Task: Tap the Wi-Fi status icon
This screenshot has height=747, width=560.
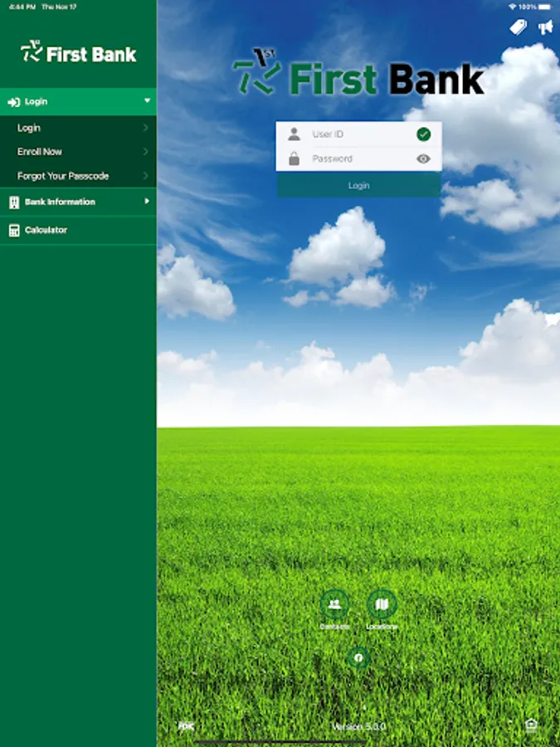Action: pos(513,7)
